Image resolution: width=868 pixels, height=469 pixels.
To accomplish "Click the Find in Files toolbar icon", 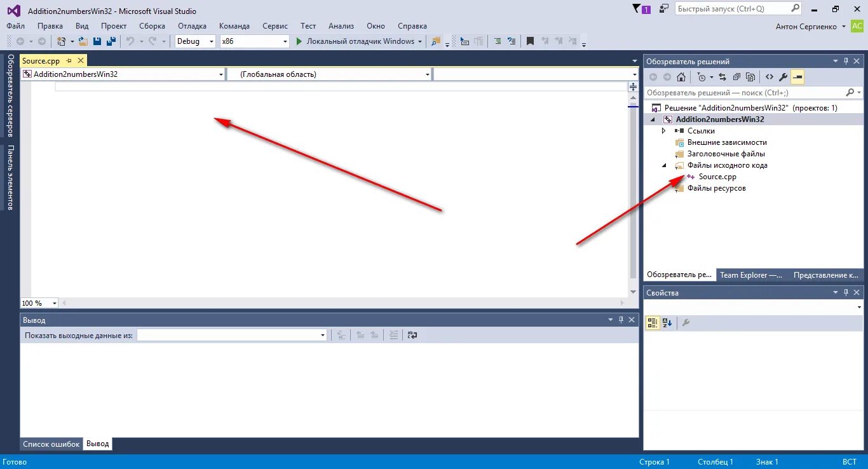I will point(436,41).
